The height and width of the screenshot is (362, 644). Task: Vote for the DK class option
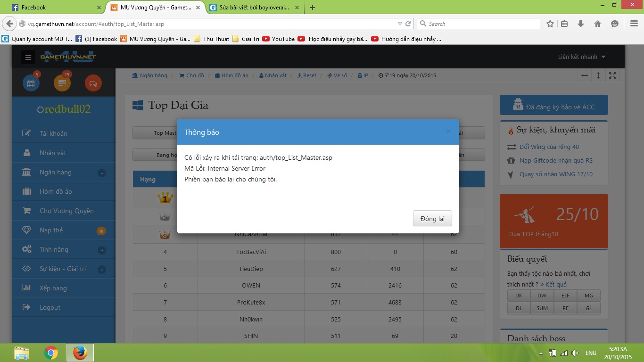click(519, 296)
